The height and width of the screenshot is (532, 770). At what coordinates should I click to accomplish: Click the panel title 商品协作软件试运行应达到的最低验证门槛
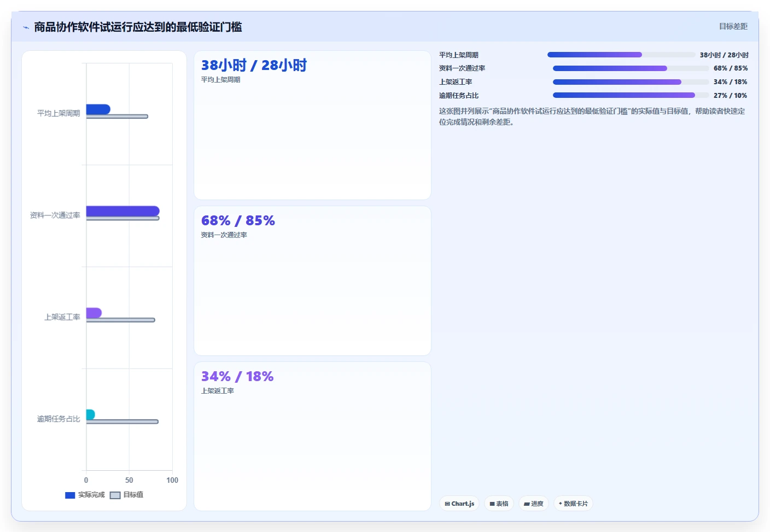pyautogui.click(x=138, y=27)
